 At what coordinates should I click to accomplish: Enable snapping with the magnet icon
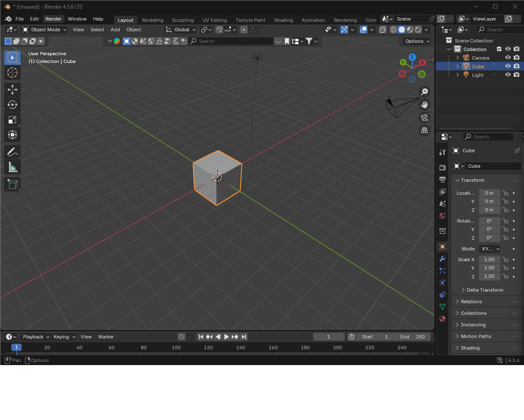[x=219, y=30]
